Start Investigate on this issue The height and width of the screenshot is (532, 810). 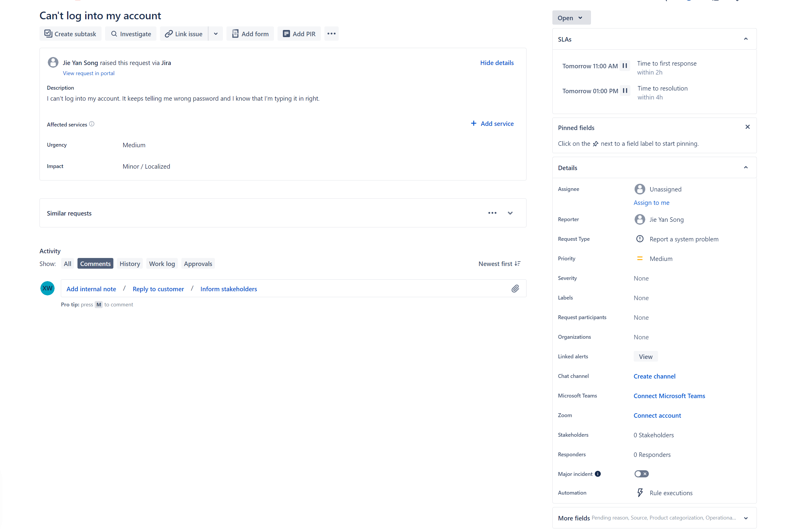[x=131, y=34]
